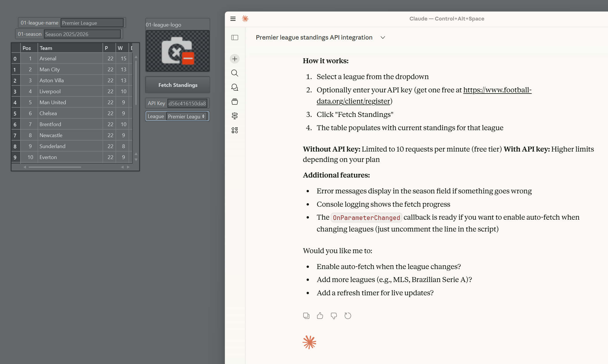
Task: Open the hamburger menu in Claude
Action: [233, 19]
